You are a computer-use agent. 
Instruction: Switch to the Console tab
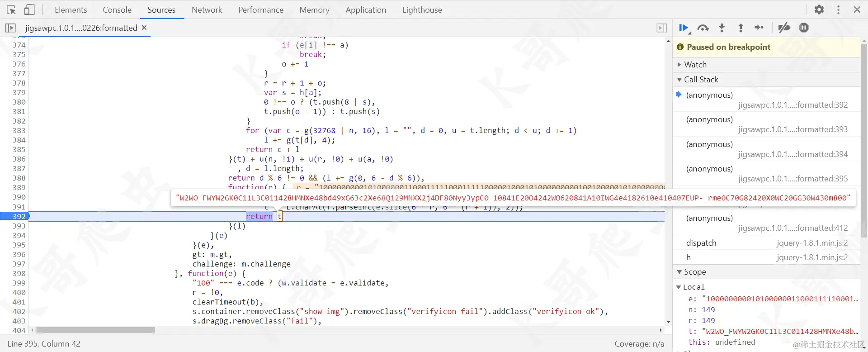pyautogui.click(x=117, y=10)
